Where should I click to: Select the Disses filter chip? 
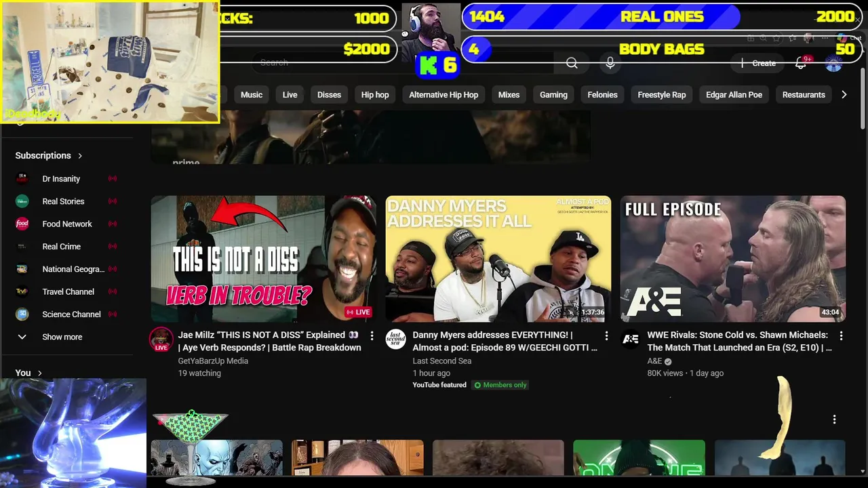point(329,95)
